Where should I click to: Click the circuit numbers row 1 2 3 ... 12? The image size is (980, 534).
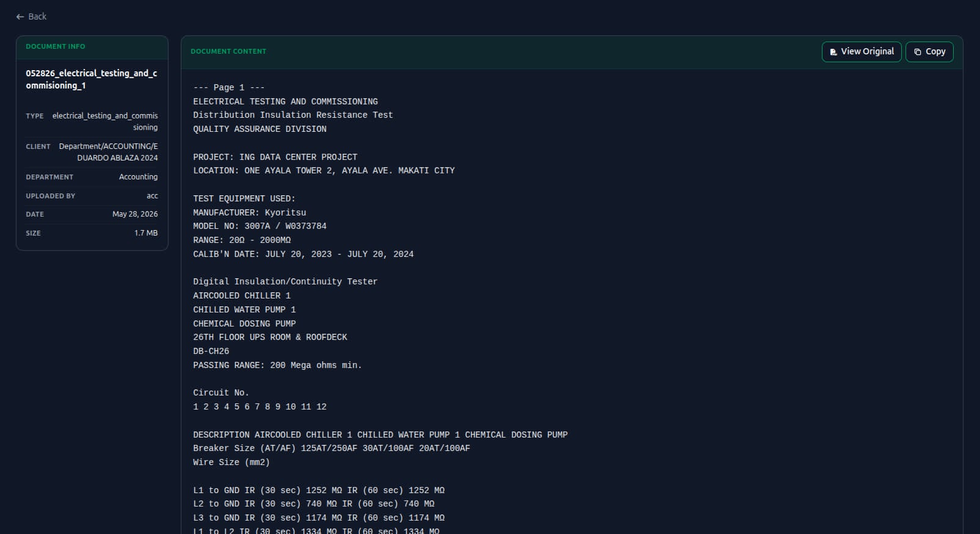pos(260,406)
